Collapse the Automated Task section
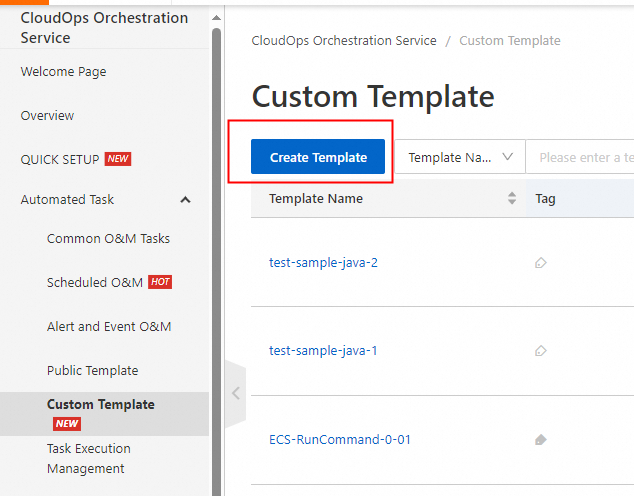The width and height of the screenshot is (634, 496). click(x=185, y=200)
